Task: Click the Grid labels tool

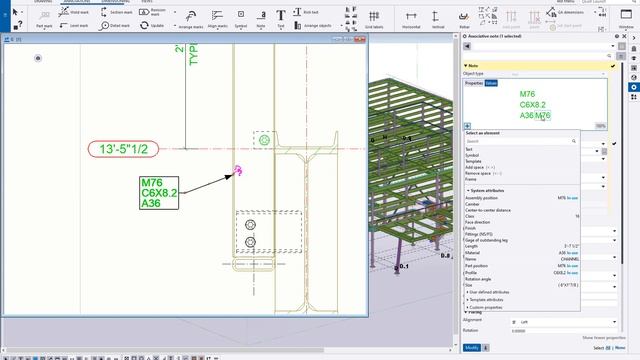Action: pos(374,19)
